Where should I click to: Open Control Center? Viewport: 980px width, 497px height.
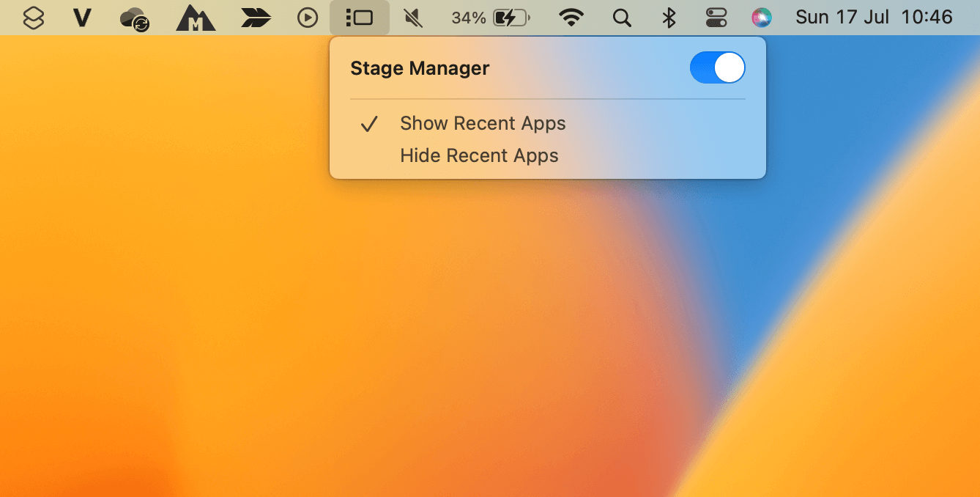pos(716,17)
